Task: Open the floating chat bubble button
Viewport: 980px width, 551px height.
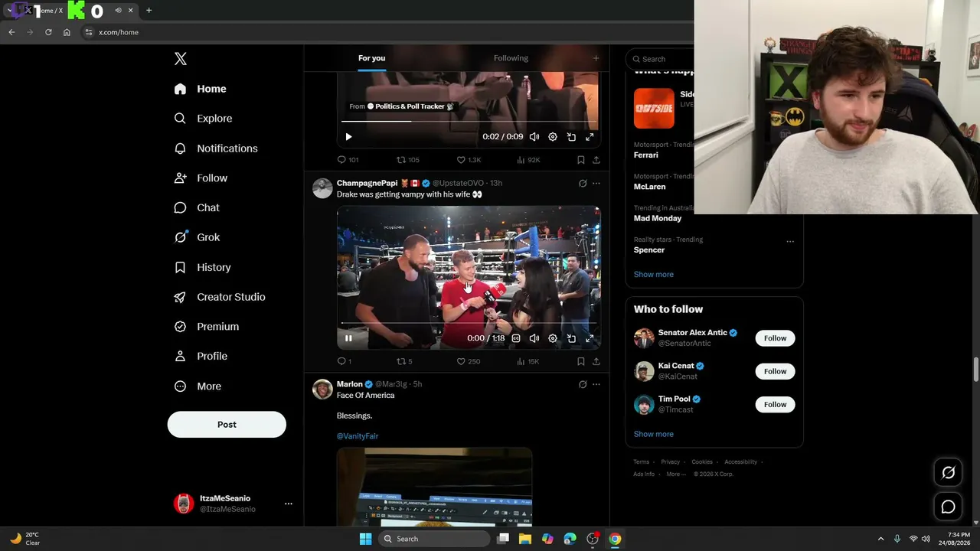Action: [948, 507]
